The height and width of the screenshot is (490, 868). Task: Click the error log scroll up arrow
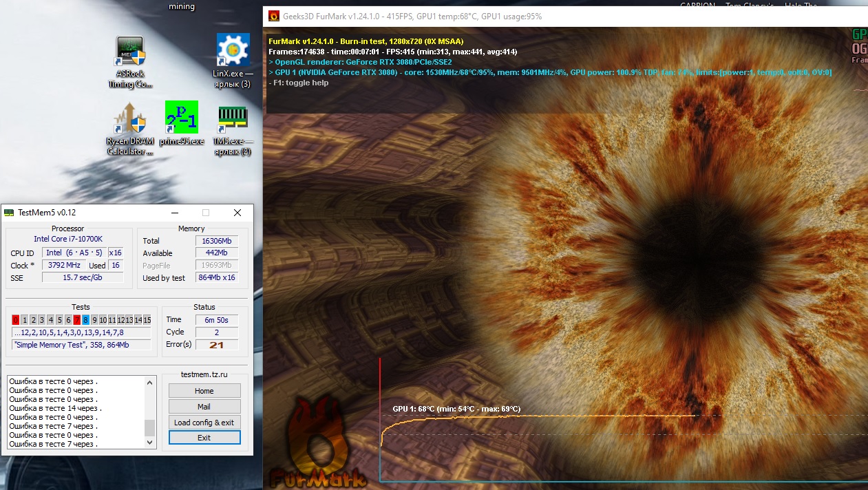pyautogui.click(x=149, y=381)
